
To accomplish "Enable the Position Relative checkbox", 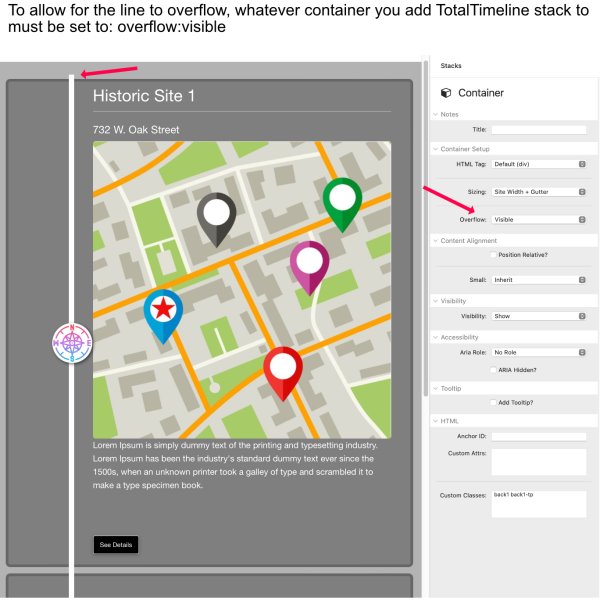I will click(492, 255).
